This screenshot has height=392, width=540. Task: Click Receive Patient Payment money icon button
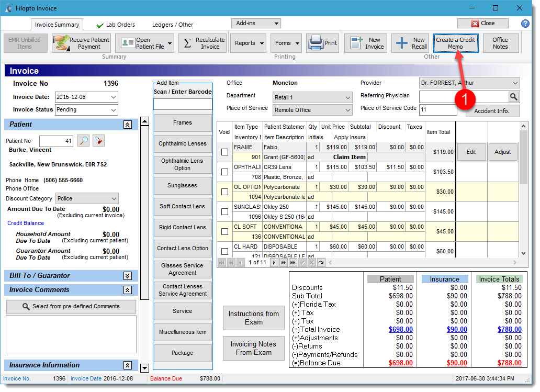point(81,43)
